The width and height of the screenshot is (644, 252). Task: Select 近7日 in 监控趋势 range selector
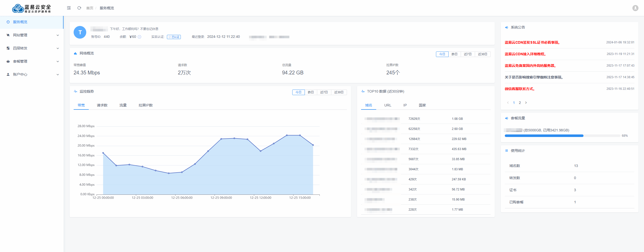324,92
